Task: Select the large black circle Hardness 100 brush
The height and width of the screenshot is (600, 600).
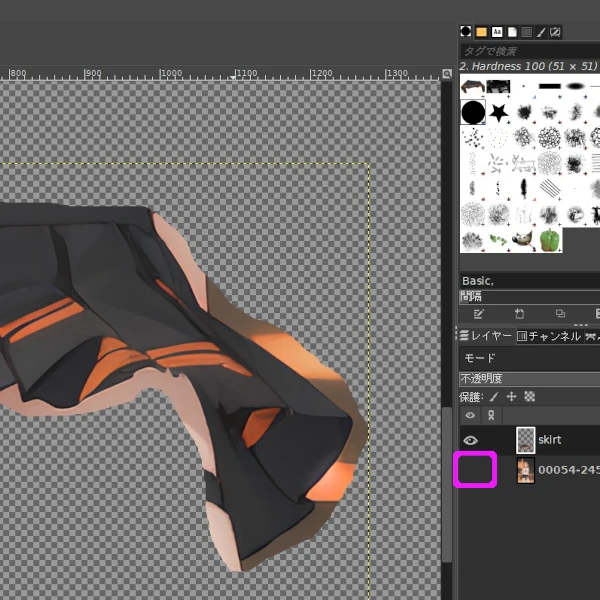Action: coord(473,112)
